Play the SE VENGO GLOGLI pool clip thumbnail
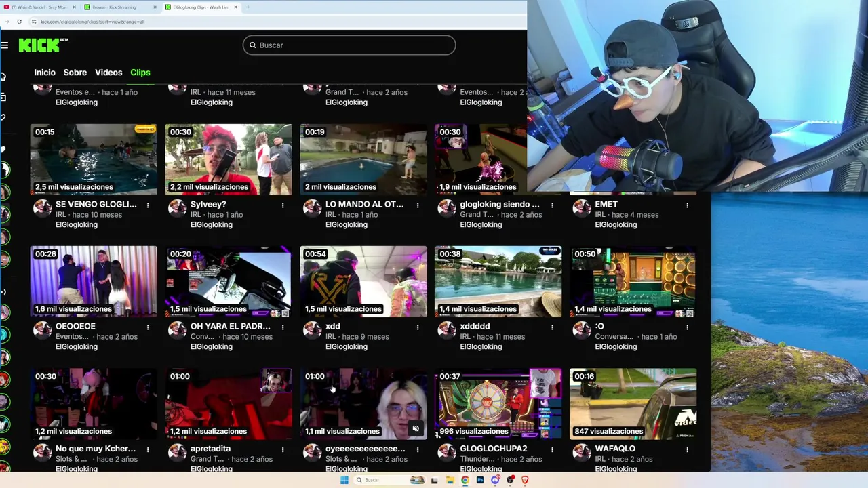Viewport: 868px width, 488px height. pyautogui.click(x=94, y=159)
